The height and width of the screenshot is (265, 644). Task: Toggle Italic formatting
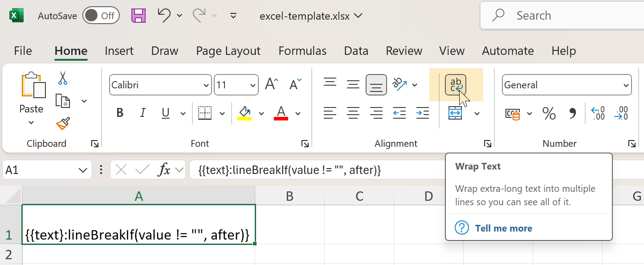coord(143,113)
